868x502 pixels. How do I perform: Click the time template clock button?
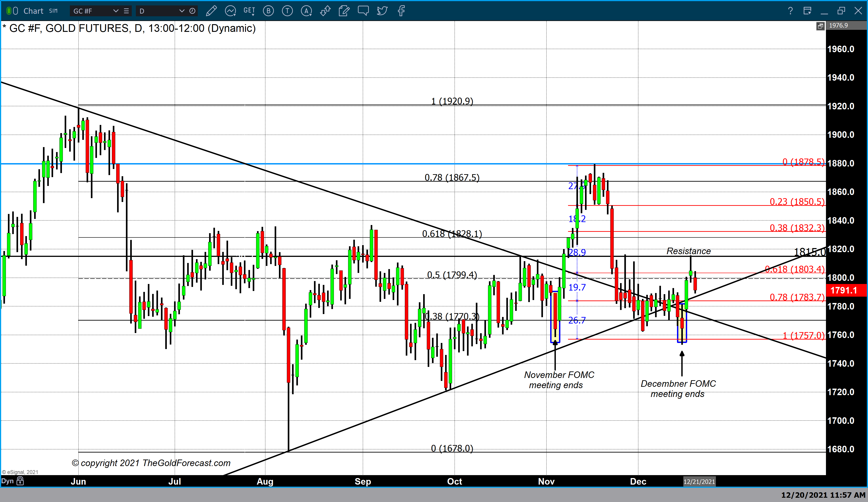click(x=193, y=11)
